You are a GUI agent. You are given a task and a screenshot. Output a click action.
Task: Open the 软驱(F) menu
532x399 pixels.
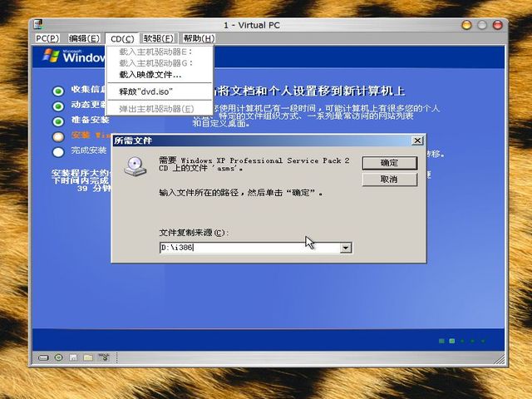point(159,38)
